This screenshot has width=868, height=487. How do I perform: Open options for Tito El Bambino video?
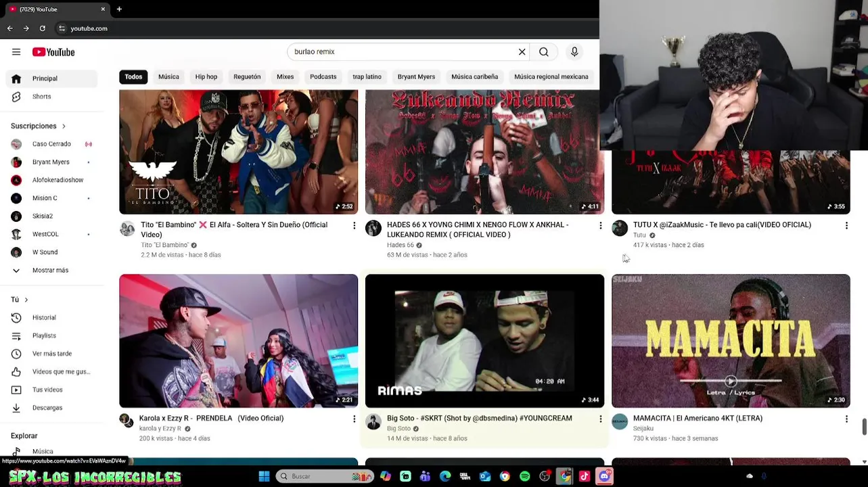click(354, 225)
